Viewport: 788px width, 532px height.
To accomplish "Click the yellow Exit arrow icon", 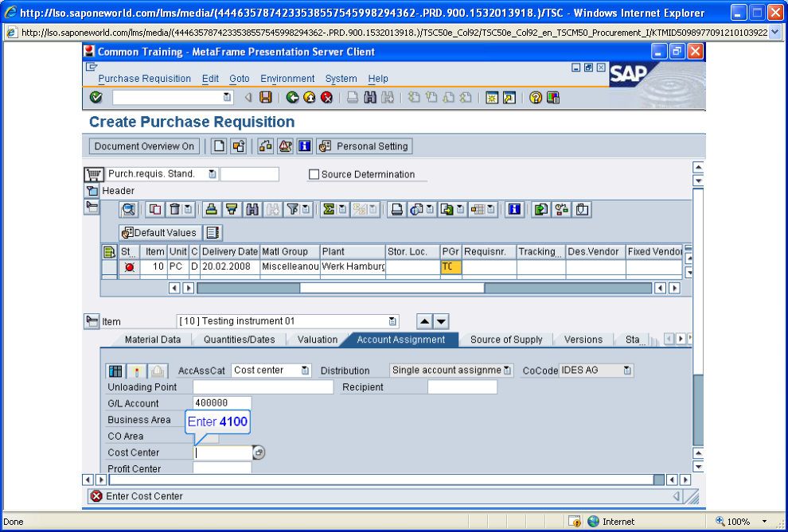I will 310,97.
